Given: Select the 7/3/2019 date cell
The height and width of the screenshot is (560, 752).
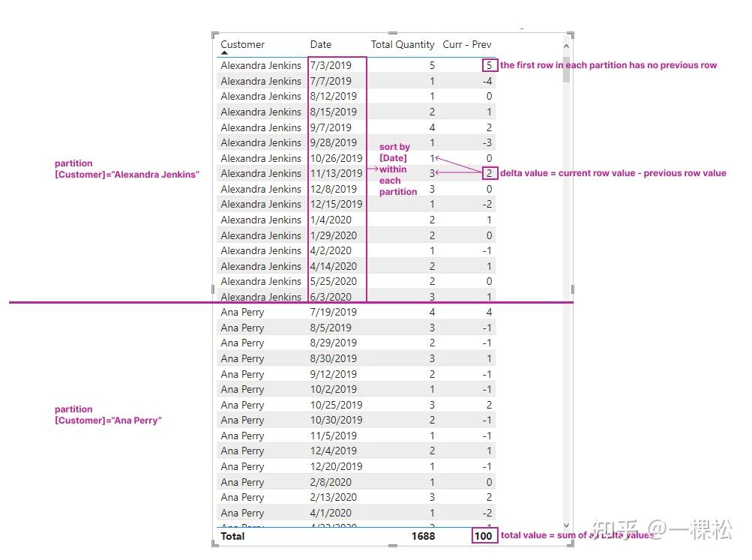Looking at the screenshot, I should [x=331, y=65].
